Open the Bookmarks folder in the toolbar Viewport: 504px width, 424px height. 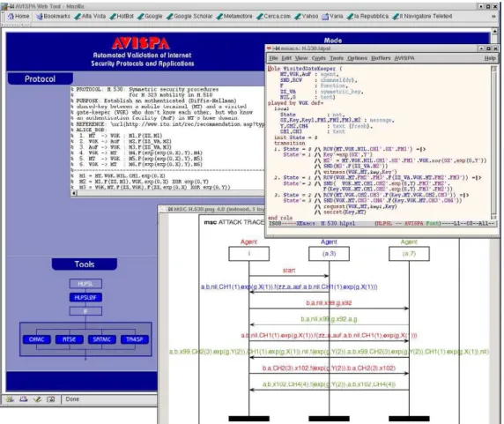(53, 16)
